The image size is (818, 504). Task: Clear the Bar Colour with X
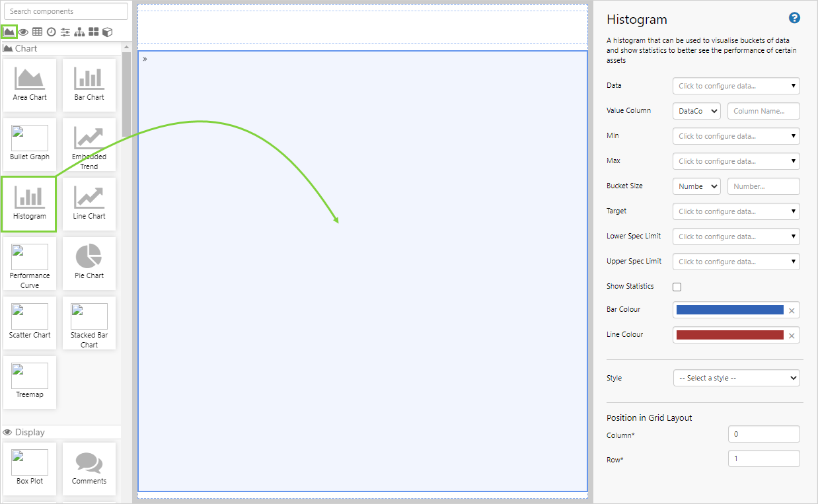coord(792,310)
